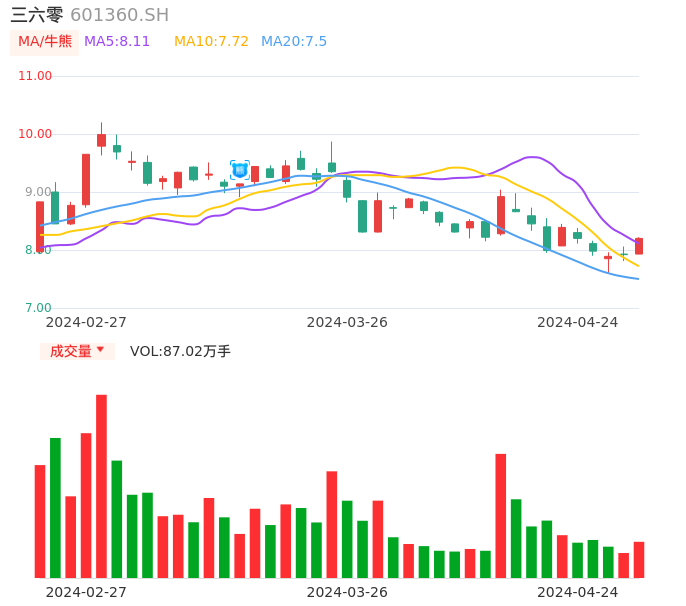Click the 601360.SH stock code

120,15
